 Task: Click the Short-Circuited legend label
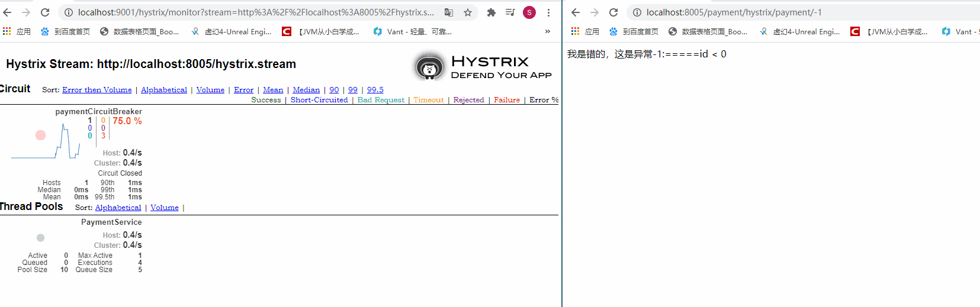pyautogui.click(x=319, y=100)
